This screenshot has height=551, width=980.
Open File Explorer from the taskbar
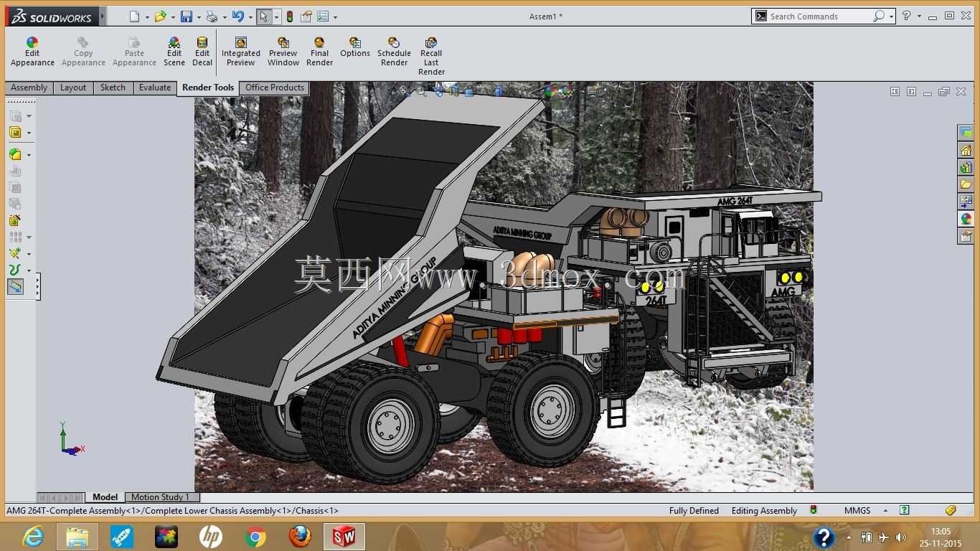tap(77, 537)
